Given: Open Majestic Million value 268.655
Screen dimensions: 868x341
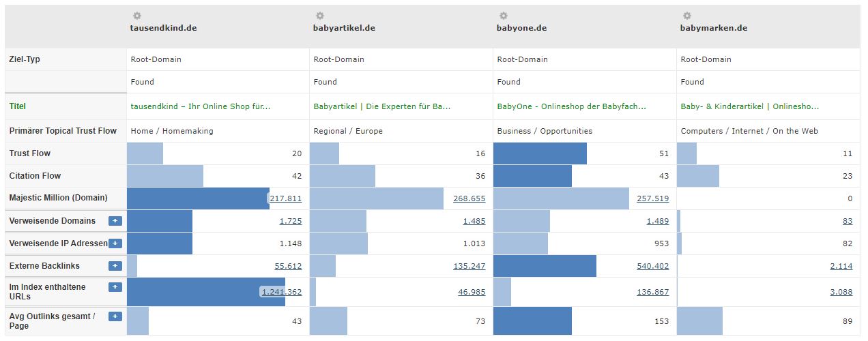Looking at the screenshot, I should pyautogui.click(x=469, y=198).
